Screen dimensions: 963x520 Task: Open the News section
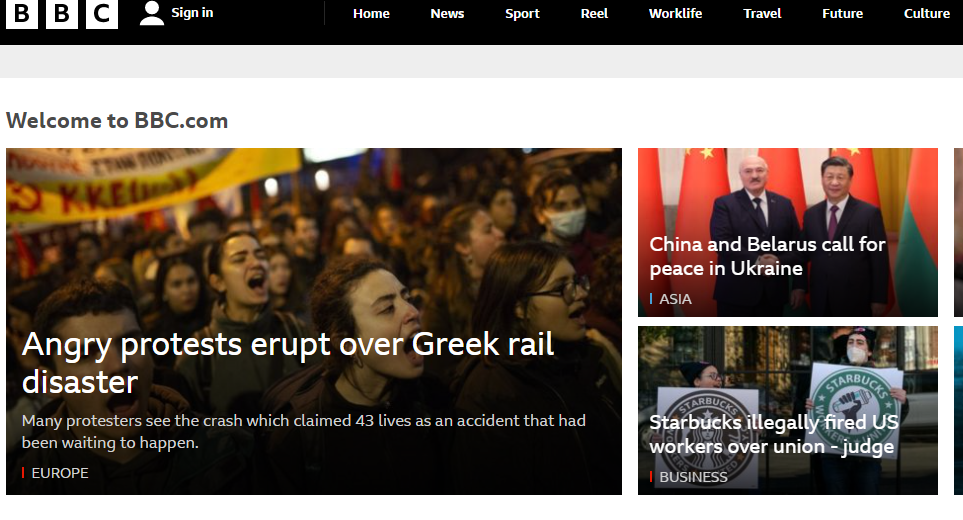(x=447, y=14)
